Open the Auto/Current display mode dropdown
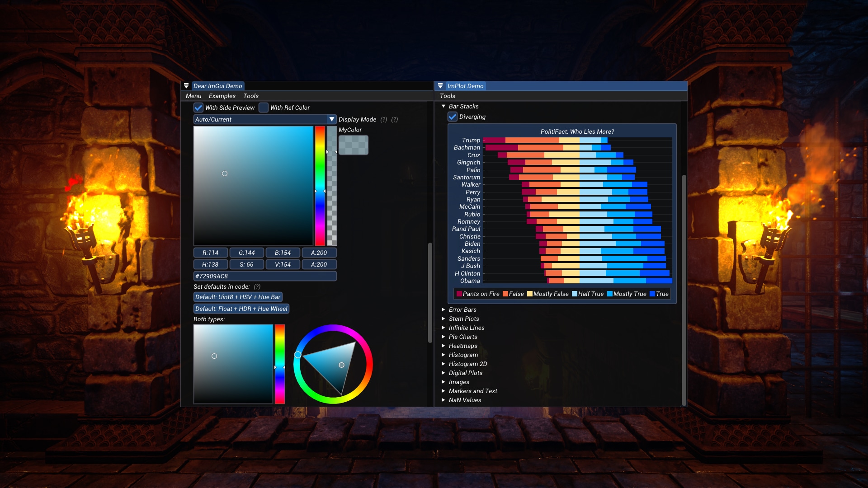The width and height of the screenshot is (868, 488). pyautogui.click(x=265, y=119)
